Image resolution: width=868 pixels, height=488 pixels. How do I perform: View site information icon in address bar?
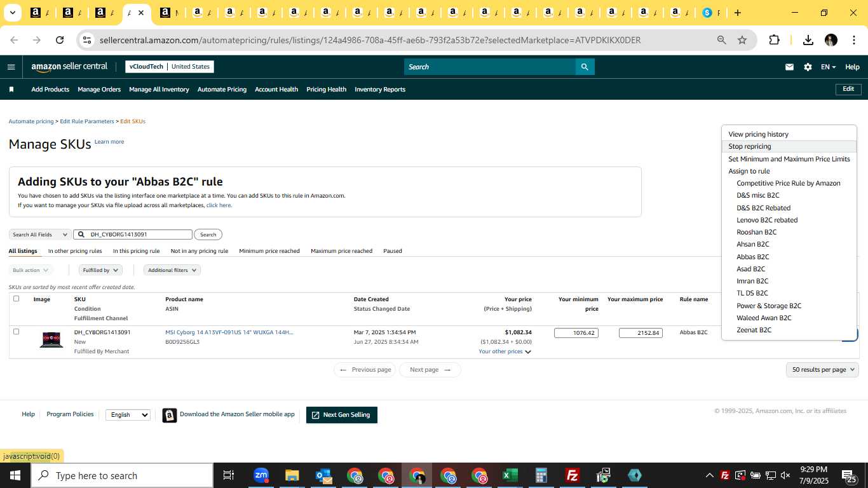tap(86, 40)
